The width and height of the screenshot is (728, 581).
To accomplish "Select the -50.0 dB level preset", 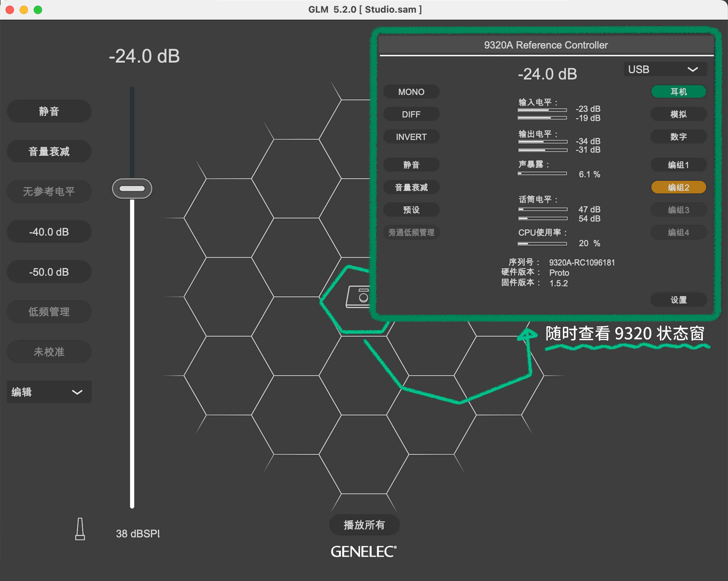I will point(49,272).
